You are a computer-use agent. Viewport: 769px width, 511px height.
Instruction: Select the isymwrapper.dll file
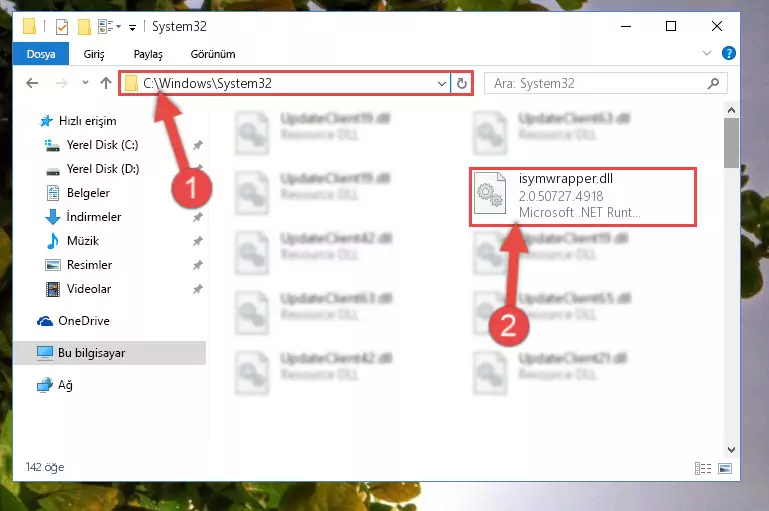[x=583, y=197]
